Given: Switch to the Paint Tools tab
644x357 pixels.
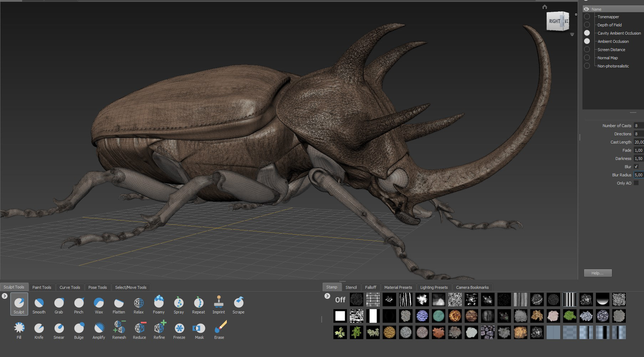Looking at the screenshot, I should 42,287.
